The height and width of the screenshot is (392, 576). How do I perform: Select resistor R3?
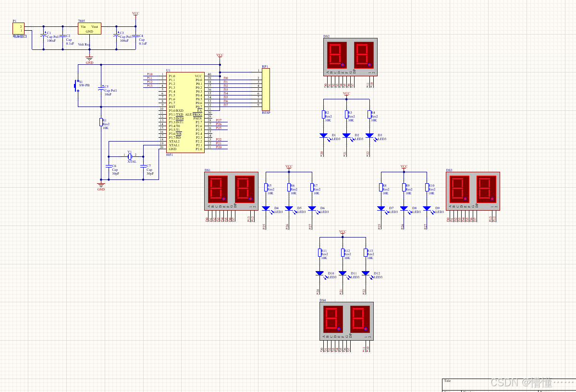coord(346,115)
